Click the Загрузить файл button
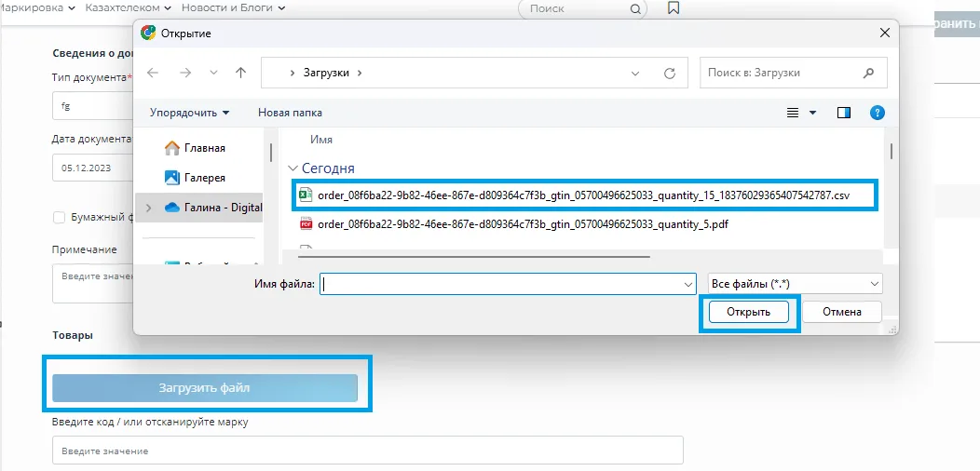This screenshot has width=980, height=471. (205, 388)
